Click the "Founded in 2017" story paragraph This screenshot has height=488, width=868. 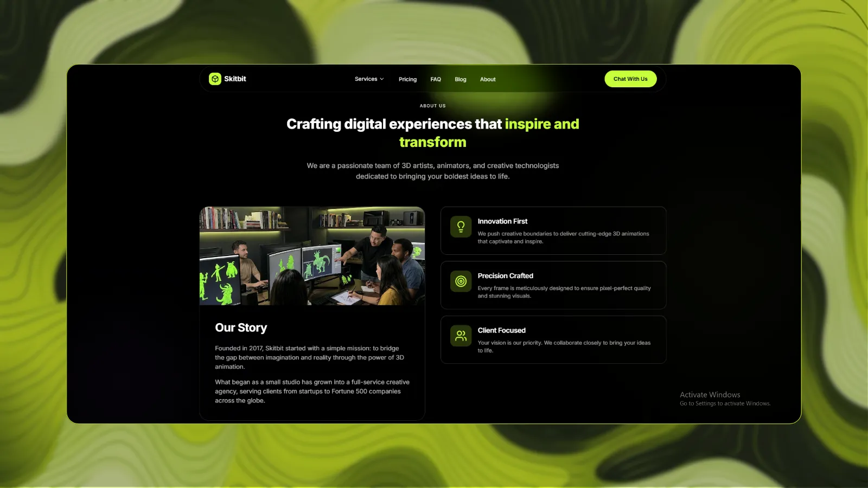[x=309, y=357]
